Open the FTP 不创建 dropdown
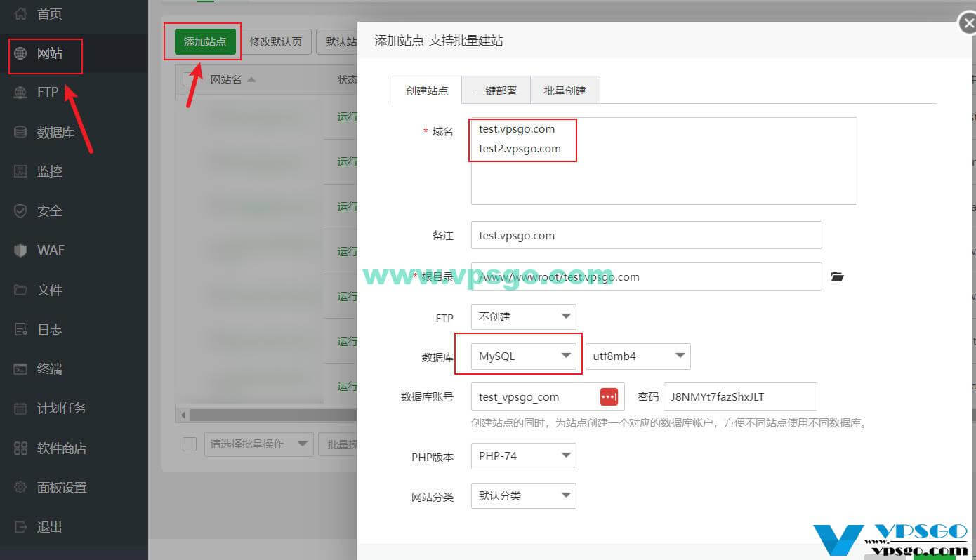 (x=523, y=317)
